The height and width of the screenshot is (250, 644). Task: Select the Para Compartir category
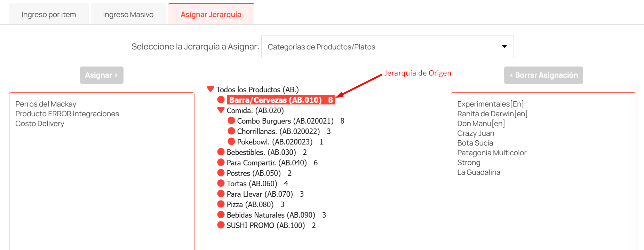267,163
